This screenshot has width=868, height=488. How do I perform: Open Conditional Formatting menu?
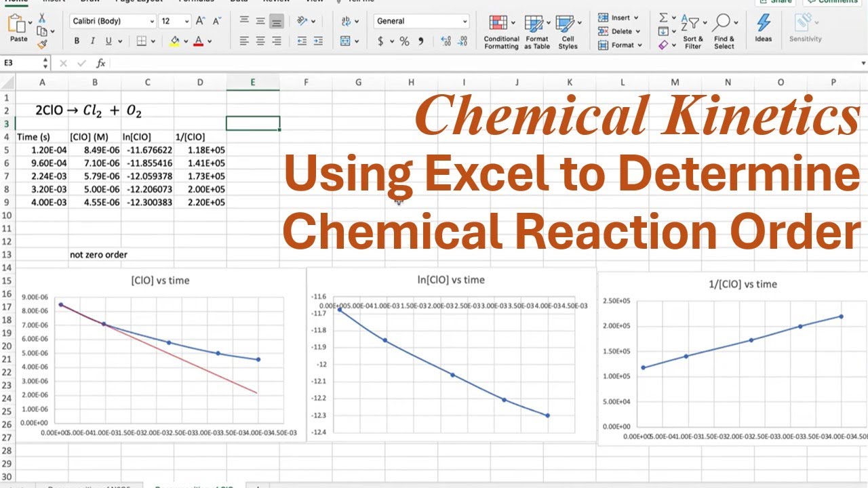501,32
